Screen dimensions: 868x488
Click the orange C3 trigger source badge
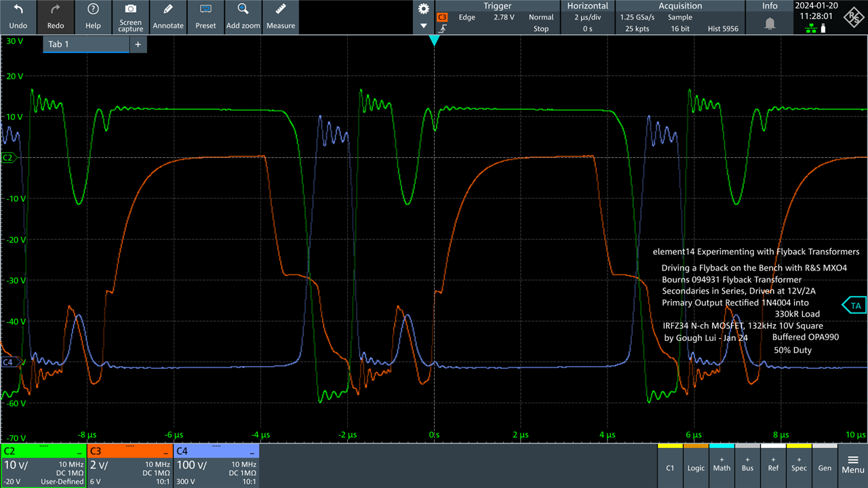(442, 17)
